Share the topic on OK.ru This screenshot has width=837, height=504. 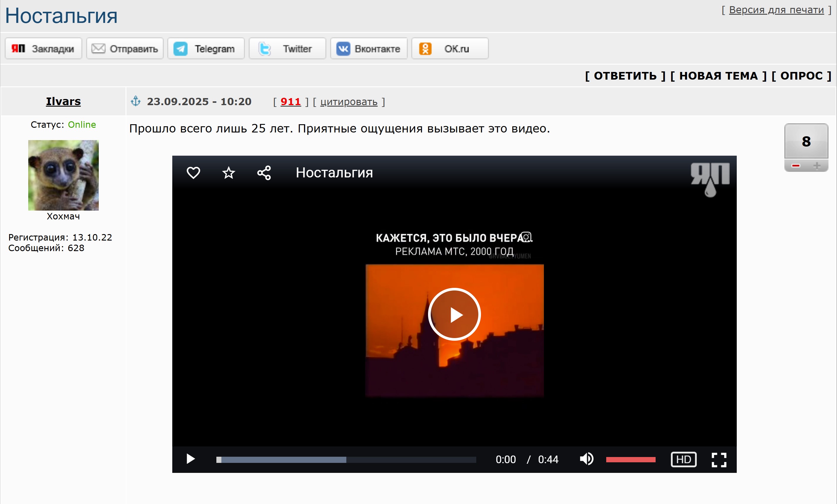click(x=450, y=48)
